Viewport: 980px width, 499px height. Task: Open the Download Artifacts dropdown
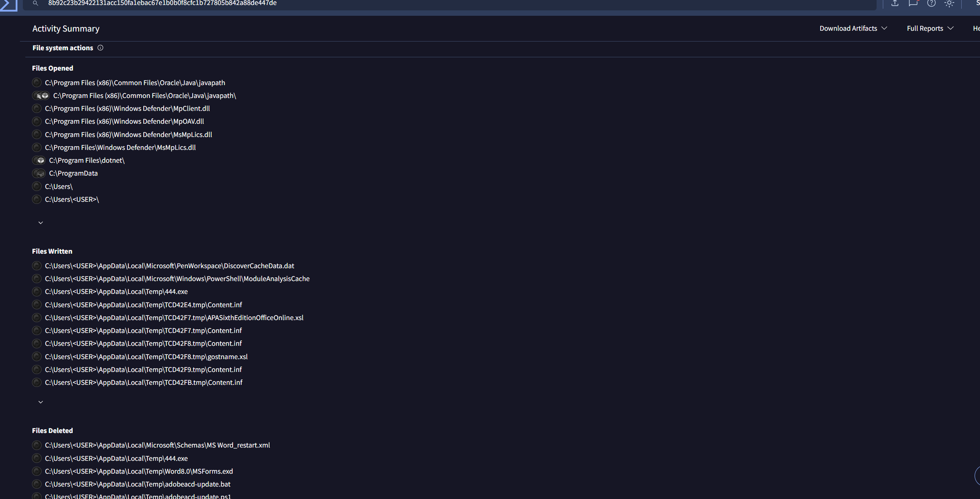coord(853,28)
